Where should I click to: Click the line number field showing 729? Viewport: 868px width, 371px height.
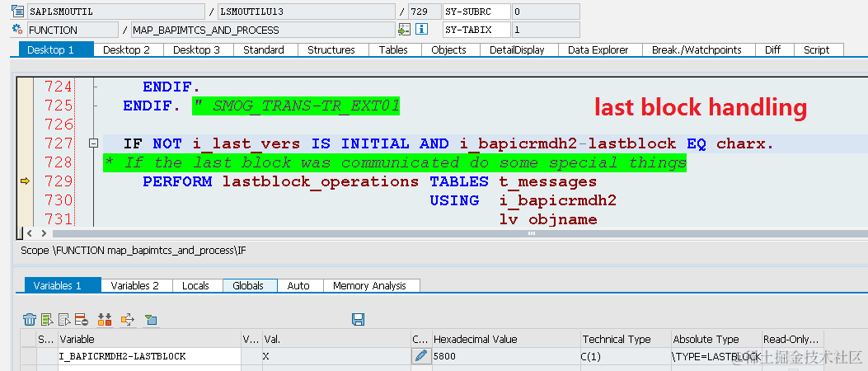(x=425, y=11)
